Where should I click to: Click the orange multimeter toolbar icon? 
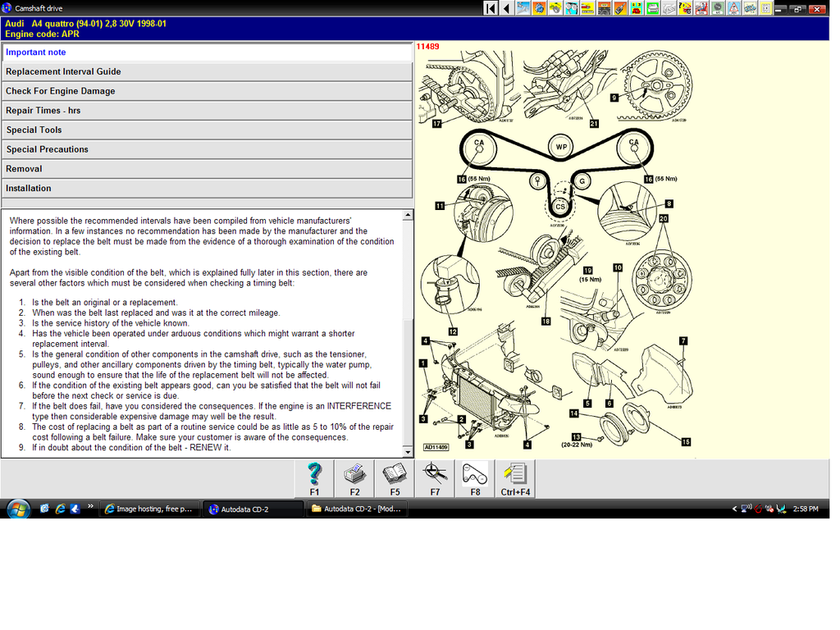(x=620, y=8)
